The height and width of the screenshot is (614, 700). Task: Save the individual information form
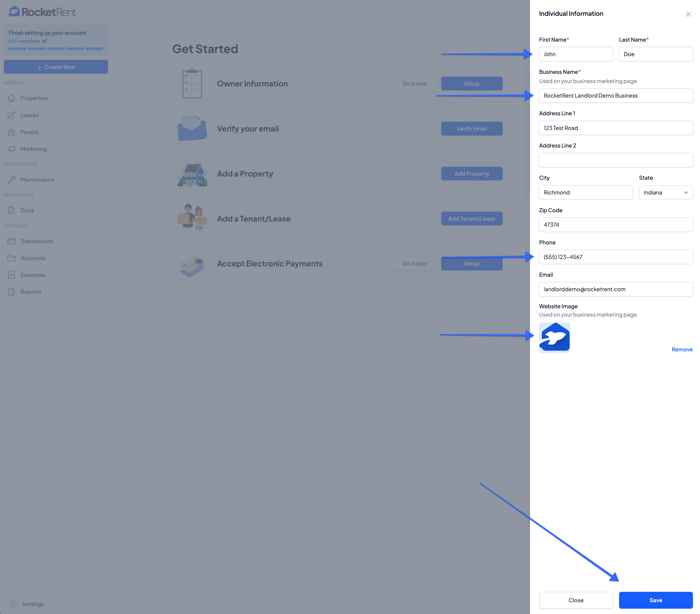click(656, 600)
